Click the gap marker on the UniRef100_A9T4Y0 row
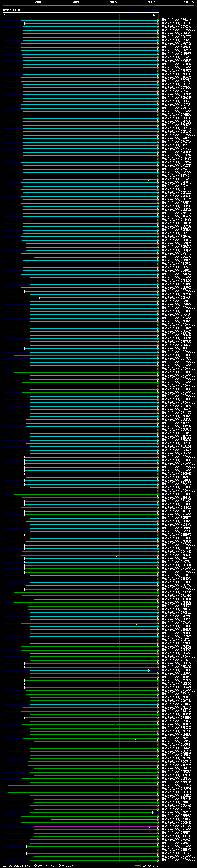The height and width of the screenshot is (868, 197). click(149, 181)
